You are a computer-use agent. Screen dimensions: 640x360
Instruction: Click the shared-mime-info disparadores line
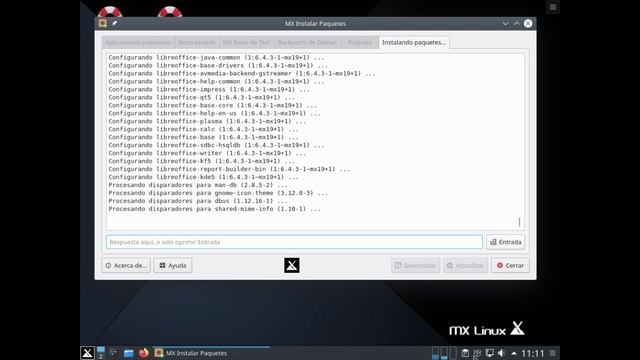(x=214, y=209)
